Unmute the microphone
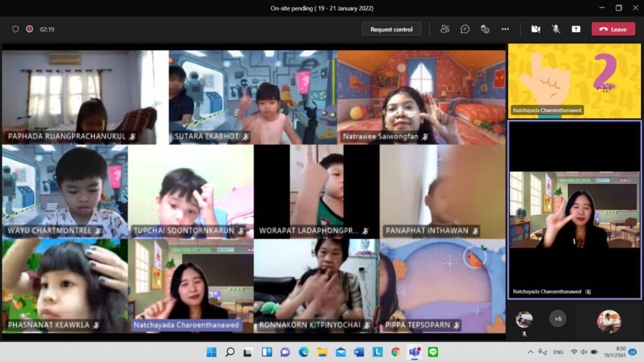 coord(556,29)
